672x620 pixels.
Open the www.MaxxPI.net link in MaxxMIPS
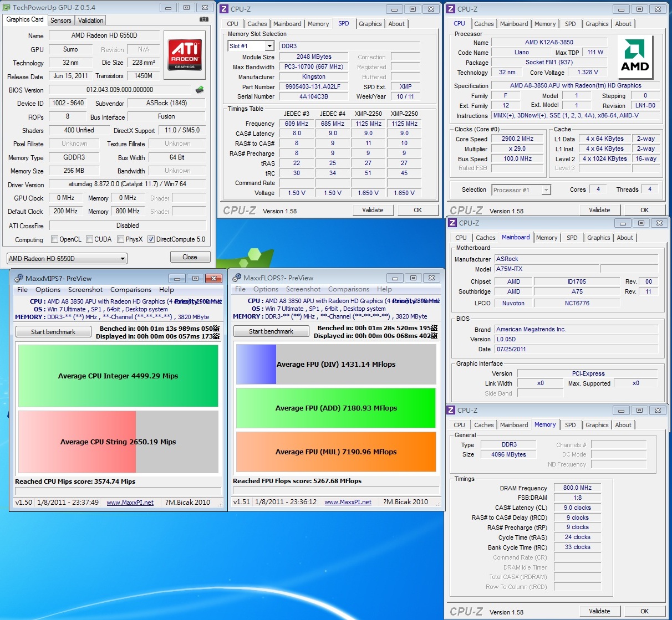coord(130,503)
